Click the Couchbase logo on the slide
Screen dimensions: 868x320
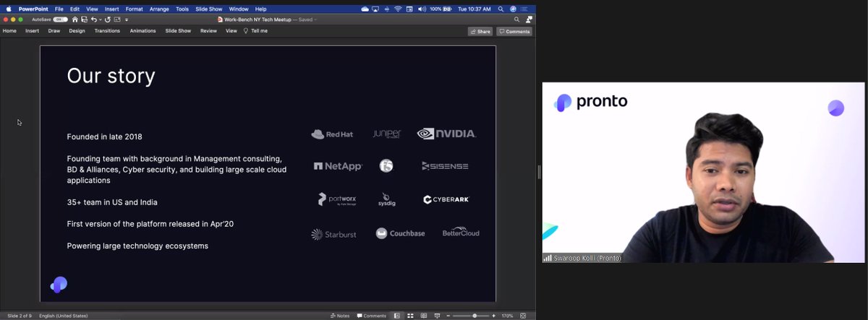[x=400, y=233]
